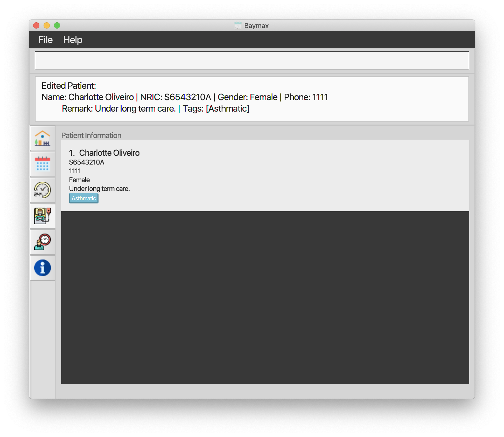Click the NRIC S6543210A line in patient card
This screenshot has width=504, height=437.
click(x=87, y=162)
